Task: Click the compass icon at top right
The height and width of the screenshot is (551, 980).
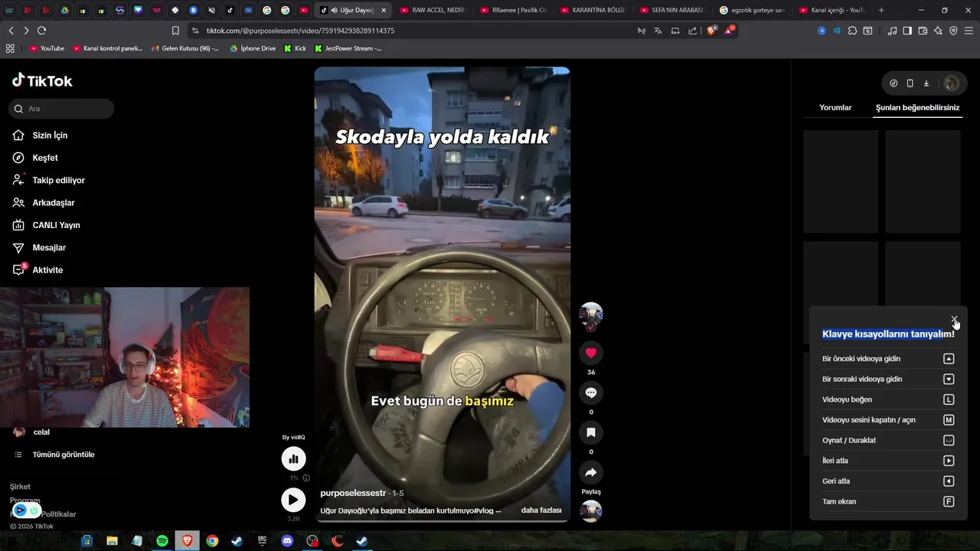Action: 893,83
